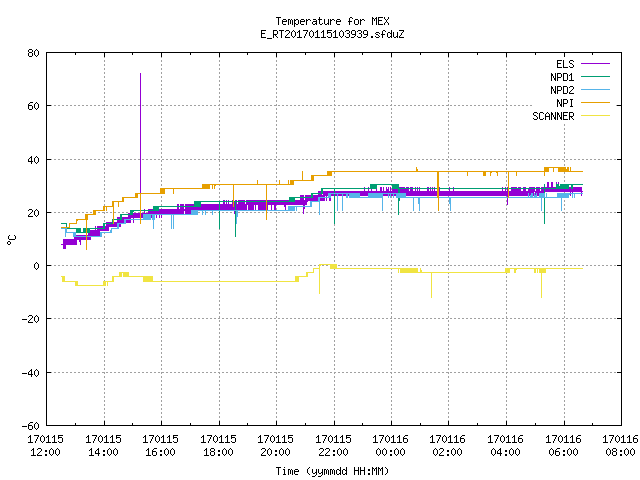Click the x-axis label '170116 00:00'
This screenshot has width=640, height=480.
tap(391, 446)
